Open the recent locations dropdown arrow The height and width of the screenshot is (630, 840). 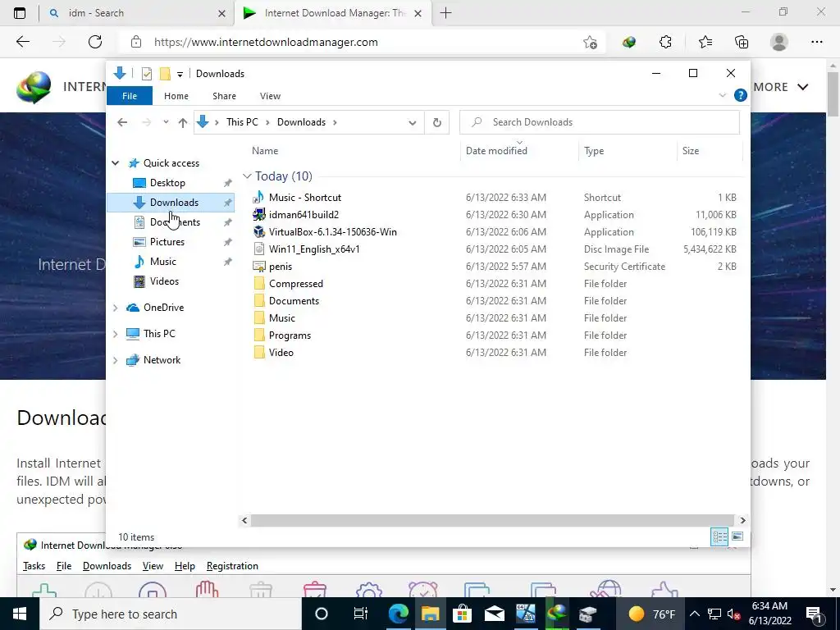pyautogui.click(x=166, y=123)
